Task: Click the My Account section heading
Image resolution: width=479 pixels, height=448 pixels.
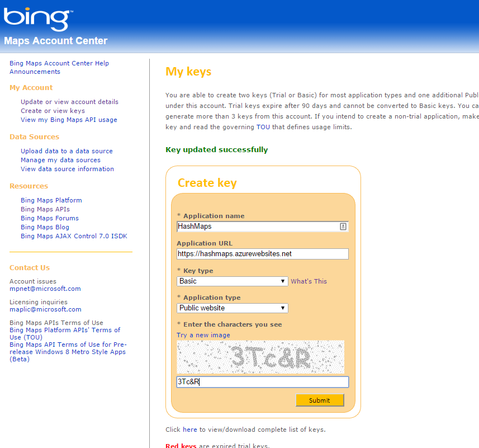Action: [31, 88]
